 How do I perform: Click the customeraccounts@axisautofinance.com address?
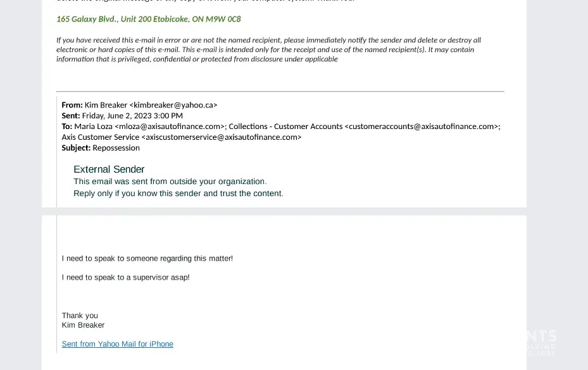[x=422, y=126]
